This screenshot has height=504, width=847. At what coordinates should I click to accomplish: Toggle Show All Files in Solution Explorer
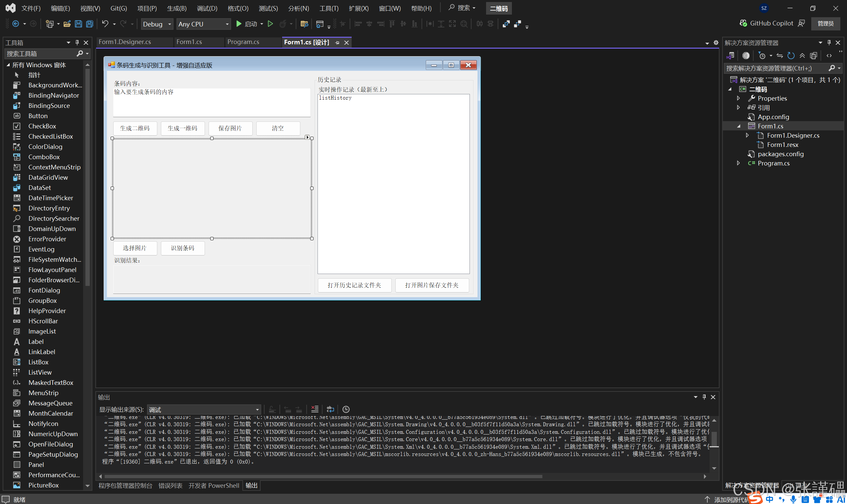click(x=813, y=56)
